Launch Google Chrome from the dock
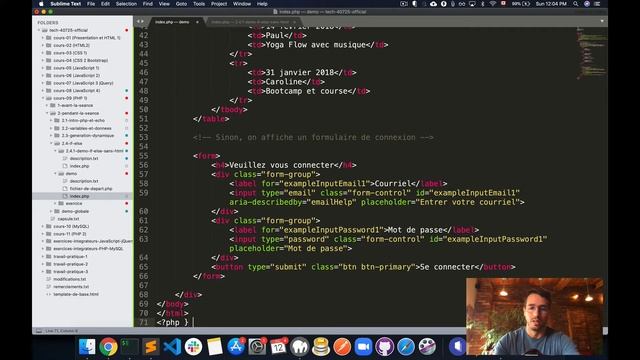Viewport: 640px width, 360px height. (108, 347)
